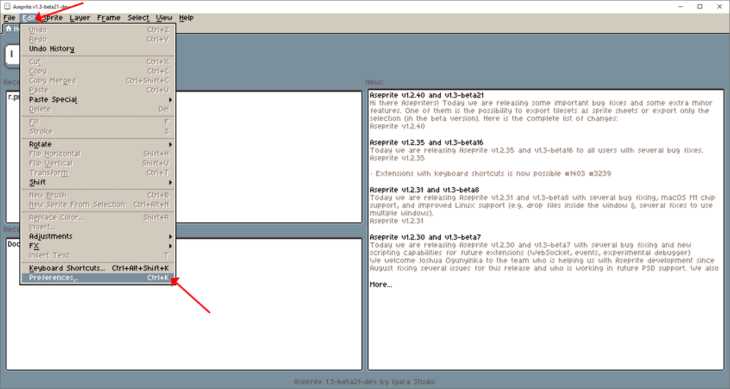The width and height of the screenshot is (730, 389).
Task: Open the Select menu
Action: (x=138, y=18)
